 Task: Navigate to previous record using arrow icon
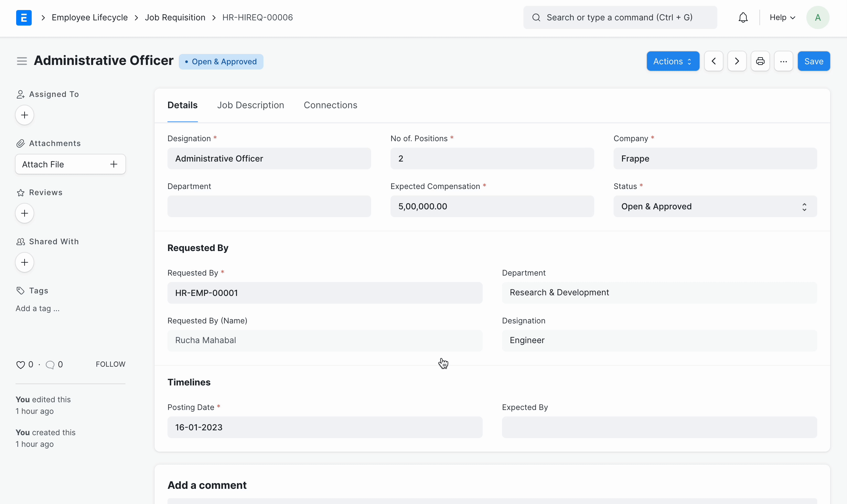[714, 61]
